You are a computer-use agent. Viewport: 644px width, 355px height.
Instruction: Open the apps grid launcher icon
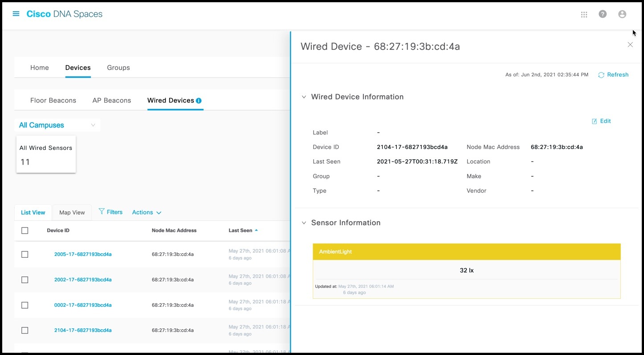point(584,14)
